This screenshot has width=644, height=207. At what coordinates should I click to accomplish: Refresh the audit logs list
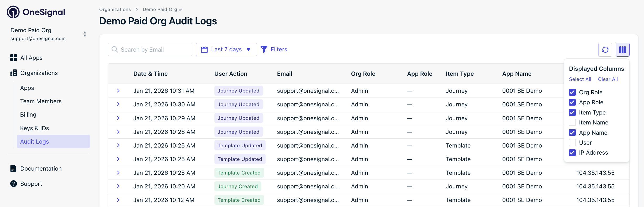tap(605, 50)
